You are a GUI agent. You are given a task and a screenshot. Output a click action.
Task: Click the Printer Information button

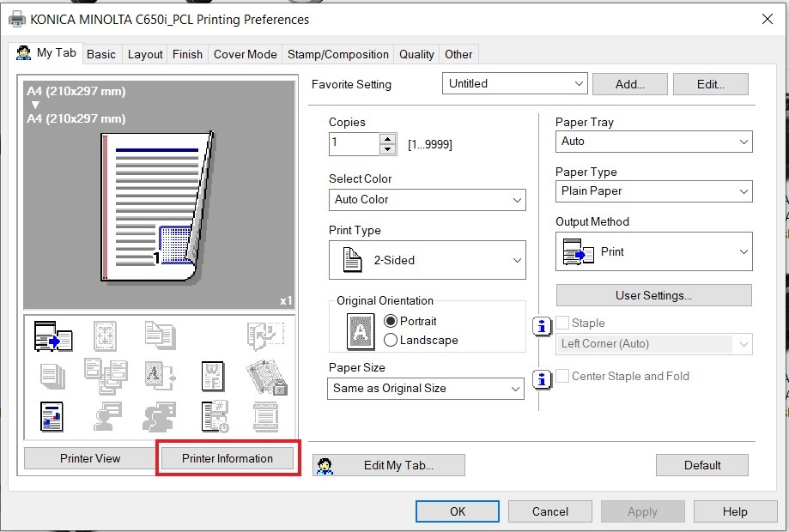[228, 458]
